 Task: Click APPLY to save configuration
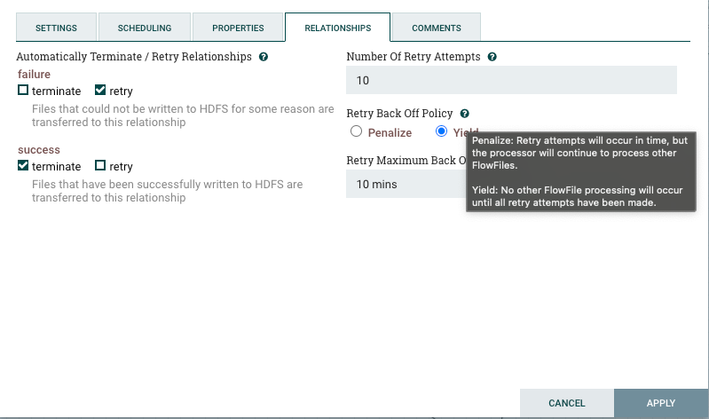click(x=661, y=403)
